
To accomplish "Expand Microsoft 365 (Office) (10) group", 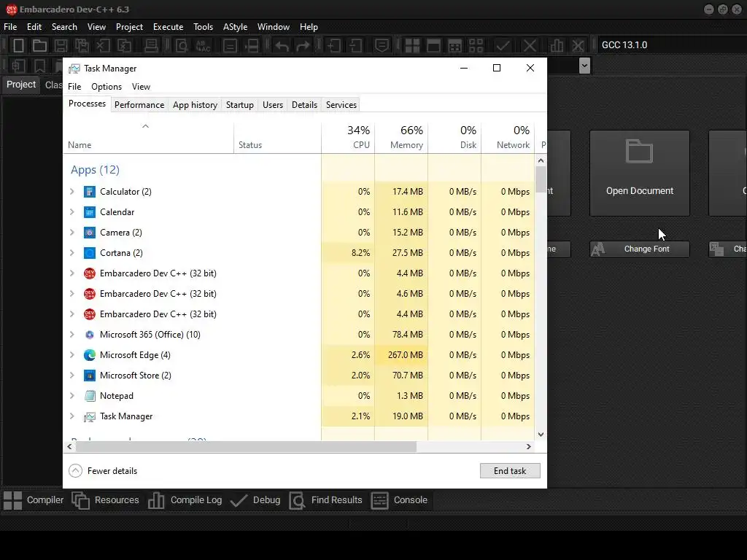I will click(72, 334).
